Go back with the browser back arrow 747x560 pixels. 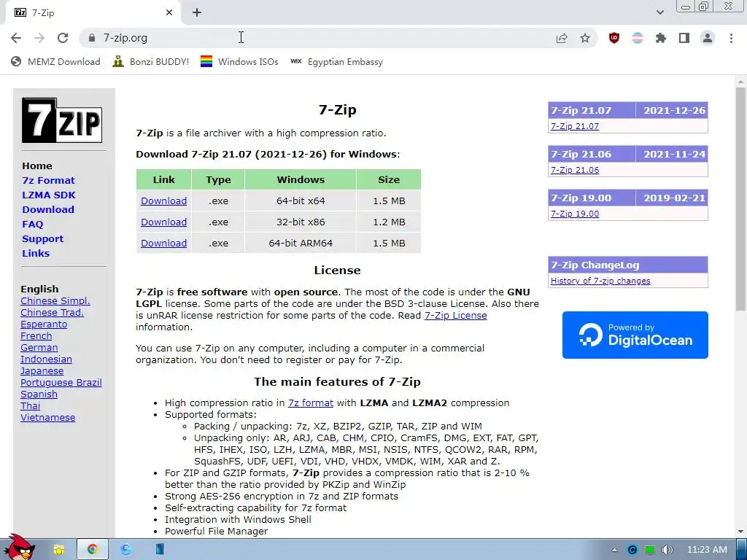pos(16,38)
